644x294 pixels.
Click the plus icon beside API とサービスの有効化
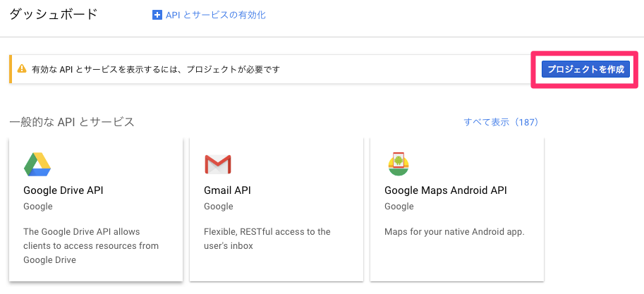point(157,15)
